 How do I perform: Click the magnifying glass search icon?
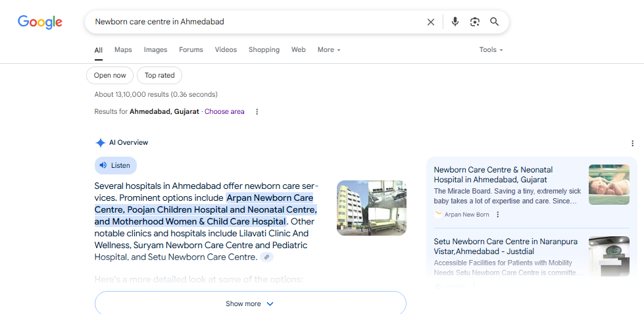tap(495, 22)
